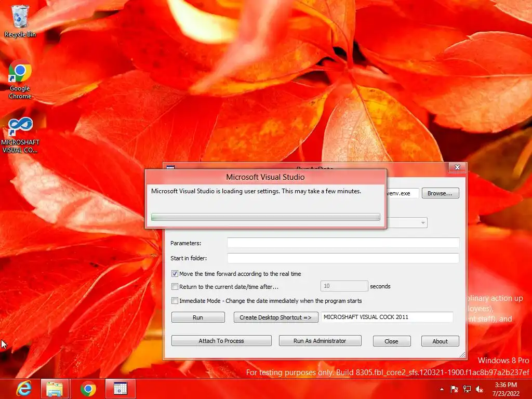Open the Recycle Bin desktop icon
The image size is (532, 399).
tap(20, 21)
